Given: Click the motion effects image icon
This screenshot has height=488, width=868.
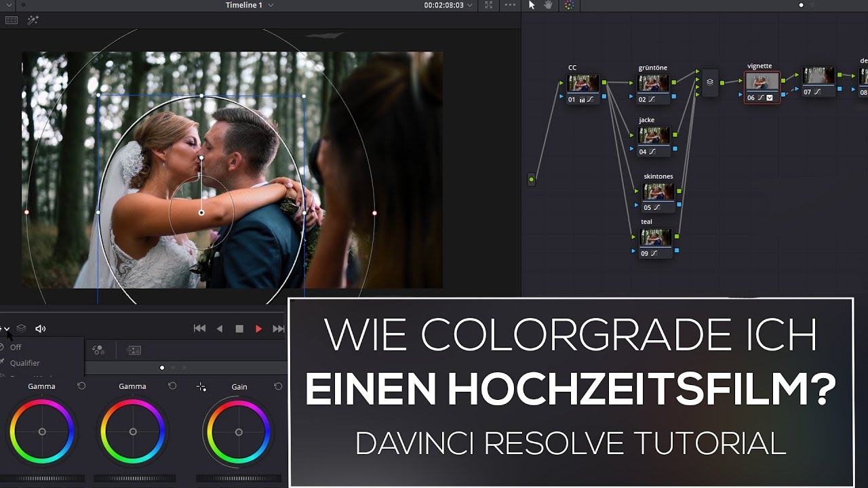Looking at the screenshot, I should pos(134,350).
